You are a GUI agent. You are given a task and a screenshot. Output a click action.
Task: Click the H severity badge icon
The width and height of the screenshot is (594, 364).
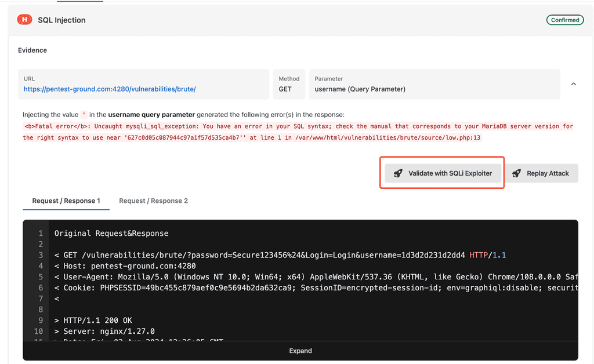point(24,19)
